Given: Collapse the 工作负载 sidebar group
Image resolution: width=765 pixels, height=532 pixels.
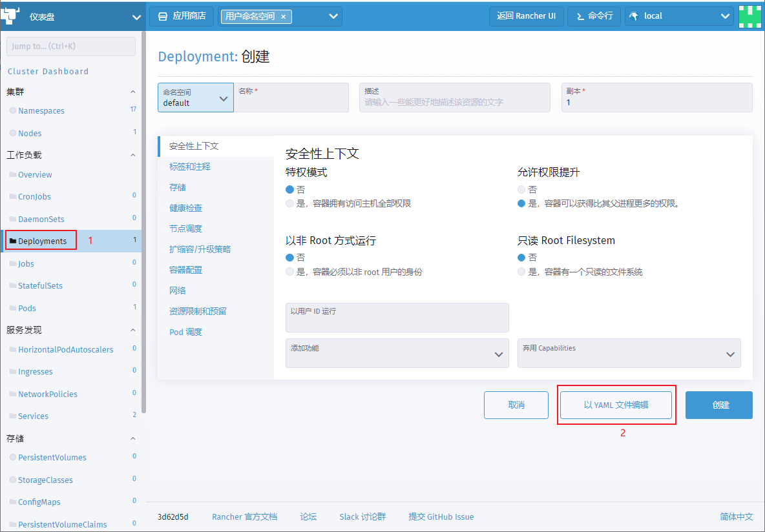Looking at the screenshot, I should (x=132, y=155).
